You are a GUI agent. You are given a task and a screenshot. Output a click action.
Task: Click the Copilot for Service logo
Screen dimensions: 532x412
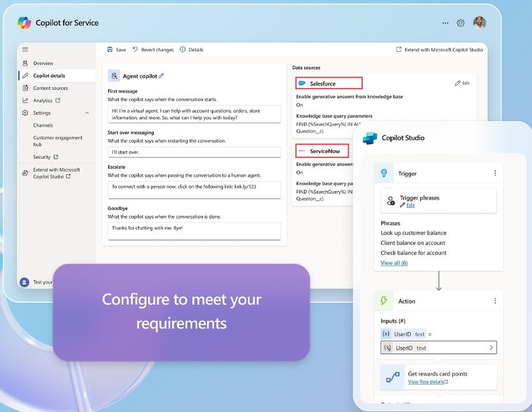(x=24, y=22)
